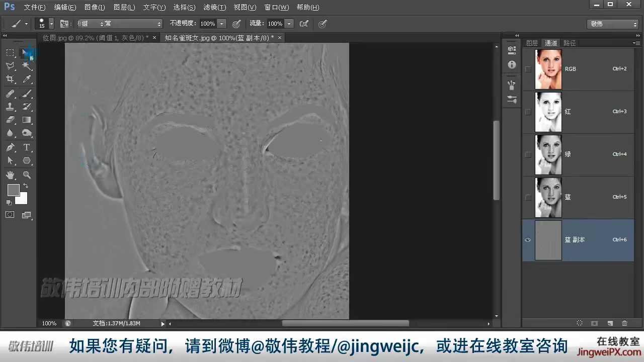Image resolution: width=644 pixels, height=362 pixels.
Task: Toggle pressure for opacity
Action: click(236, 24)
